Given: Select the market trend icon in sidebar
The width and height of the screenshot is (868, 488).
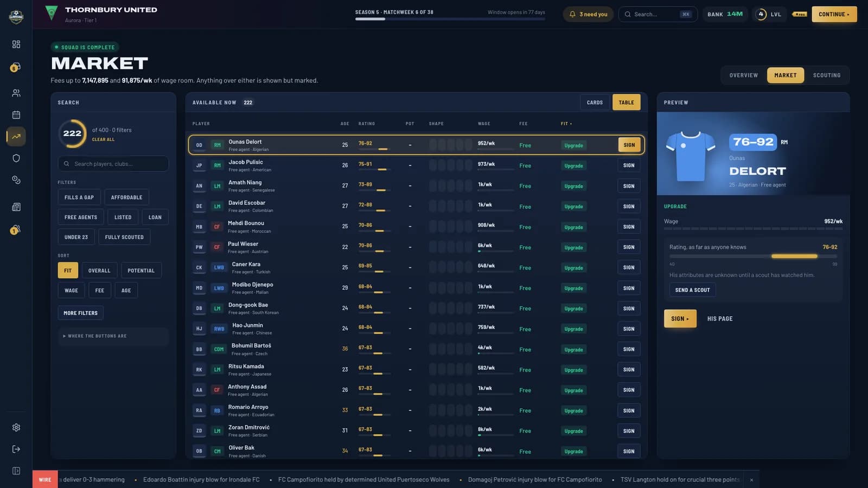Looking at the screenshot, I should [x=16, y=137].
